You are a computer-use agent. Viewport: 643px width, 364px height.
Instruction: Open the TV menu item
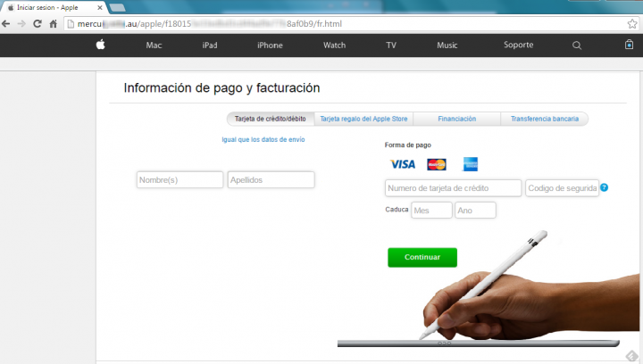coord(391,45)
